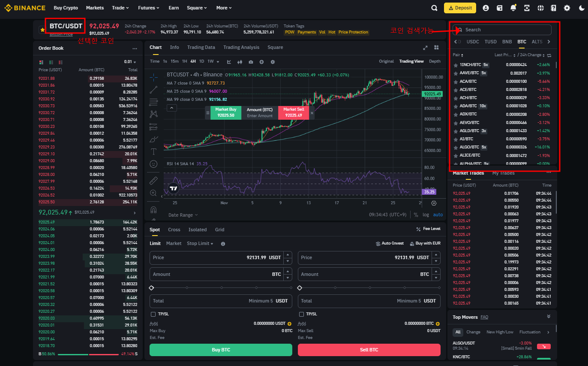Enable TP/SL checkbox on buy side
This screenshot has height=366, width=588.
[153, 314]
